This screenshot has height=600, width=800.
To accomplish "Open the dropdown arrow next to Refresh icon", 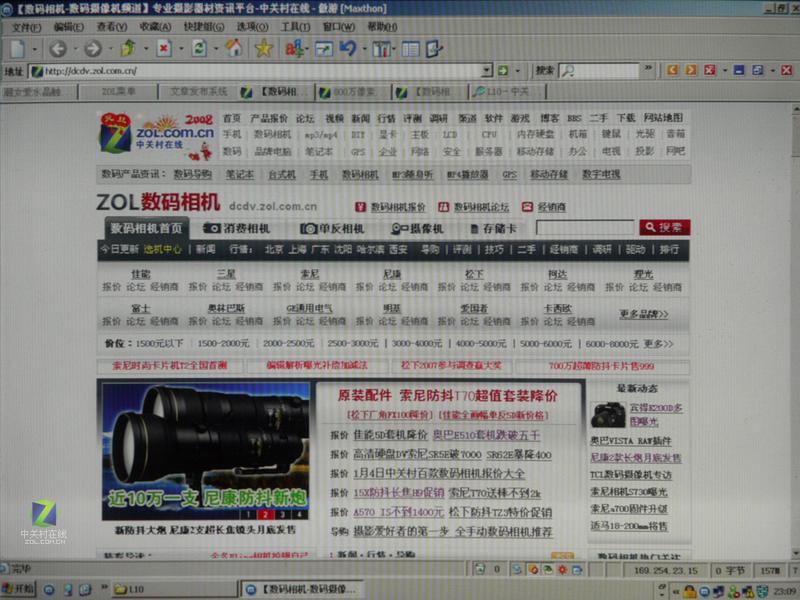I will pos(216,49).
